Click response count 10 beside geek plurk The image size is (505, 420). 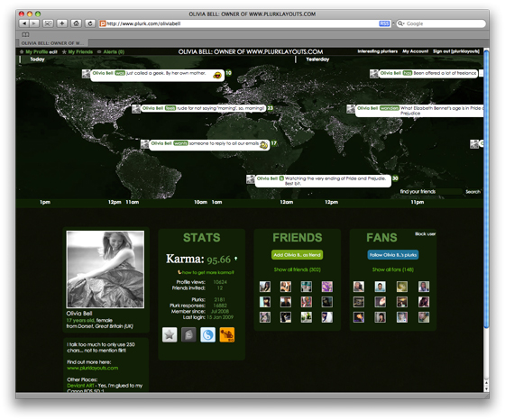click(228, 73)
